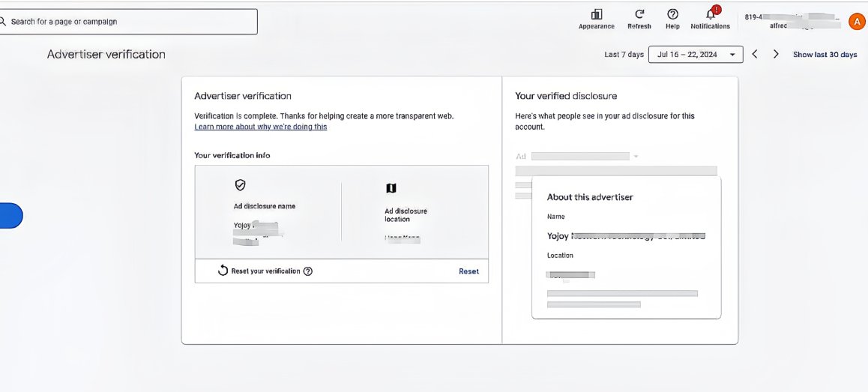The height and width of the screenshot is (392, 868).
Task: Expand the ad preview dropdown arrow
Action: (636, 157)
